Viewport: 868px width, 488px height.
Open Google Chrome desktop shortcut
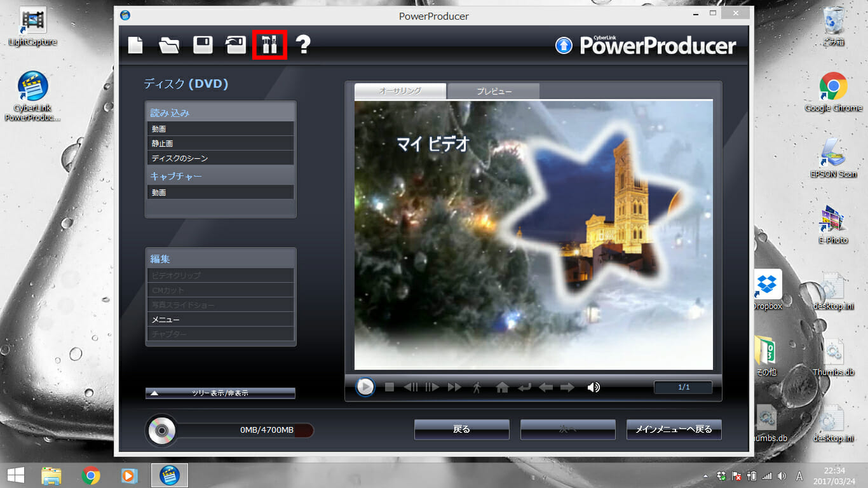[x=833, y=92]
